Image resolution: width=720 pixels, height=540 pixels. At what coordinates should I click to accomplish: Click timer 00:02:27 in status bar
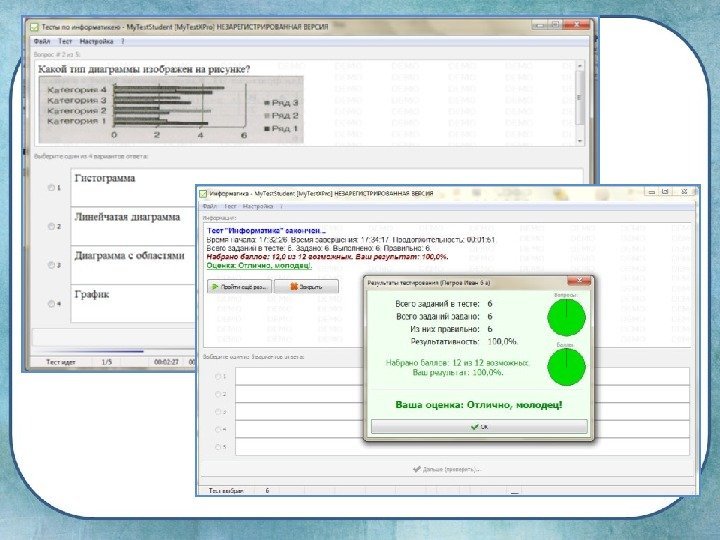pos(166,362)
